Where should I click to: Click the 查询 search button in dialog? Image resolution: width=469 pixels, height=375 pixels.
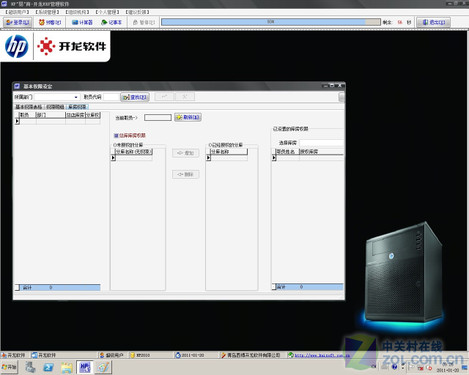click(x=135, y=97)
